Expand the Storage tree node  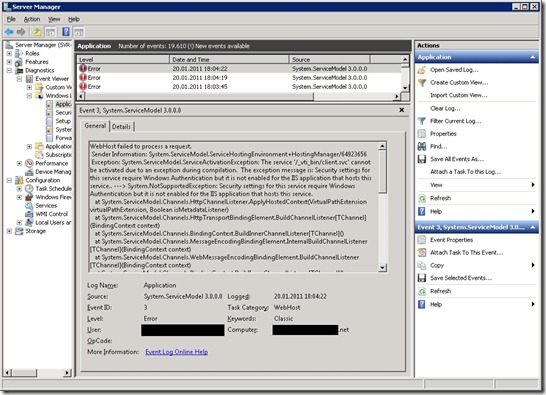coord(9,231)
